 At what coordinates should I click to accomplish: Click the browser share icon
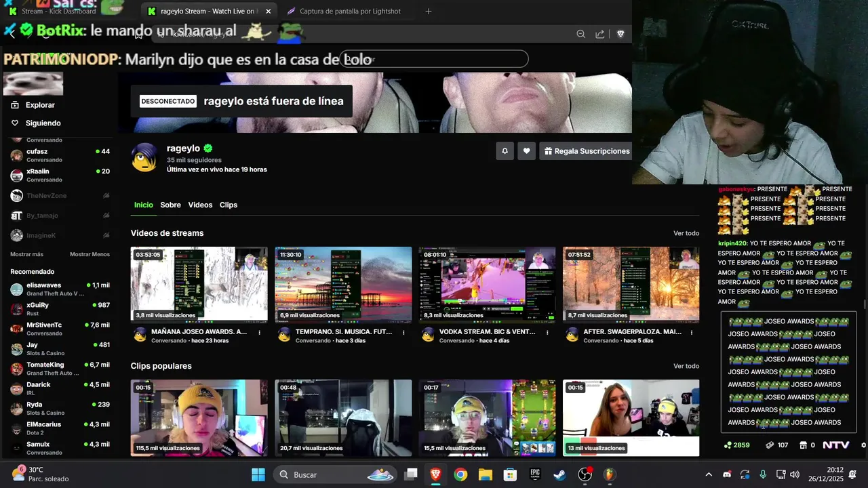(x=600, y=34)
